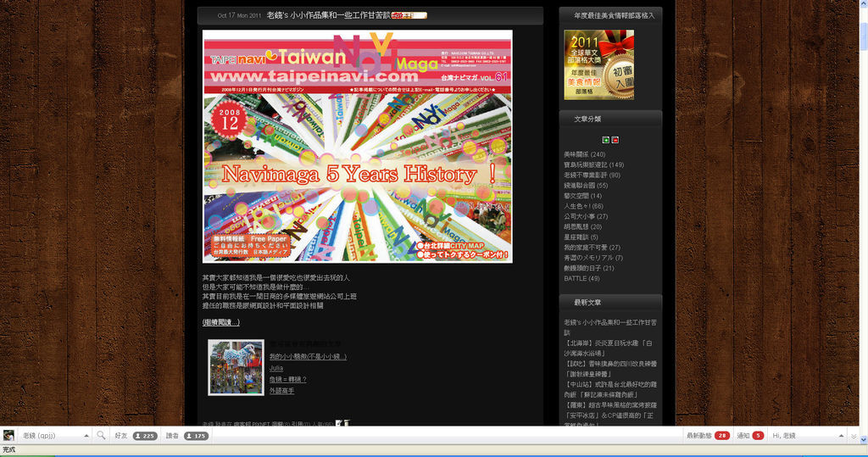Select category 藝文空間 (14)
Screen dimensions: 868x457
click(x=582, y=196)
